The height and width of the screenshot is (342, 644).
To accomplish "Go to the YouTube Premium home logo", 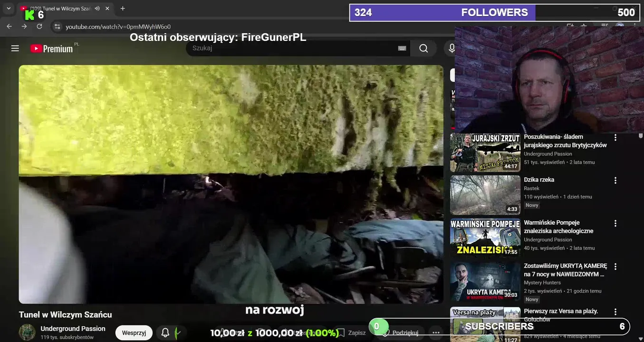I will [x=51, y=48].
